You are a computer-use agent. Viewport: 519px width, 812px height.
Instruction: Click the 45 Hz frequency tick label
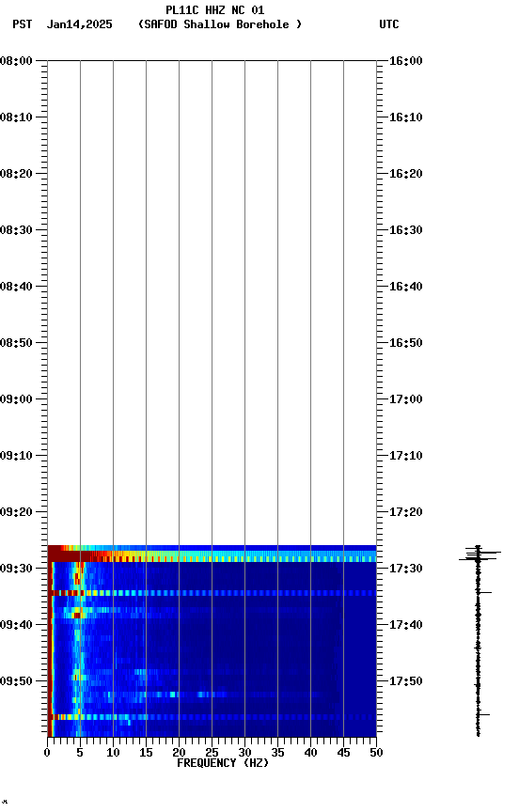(343, 753)
